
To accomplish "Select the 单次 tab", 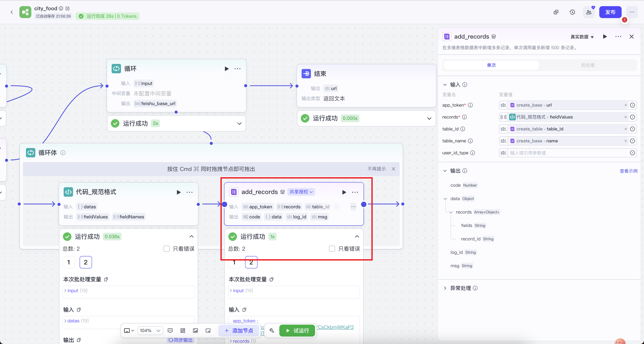I will pyautogui.click(x=491, y=65).
